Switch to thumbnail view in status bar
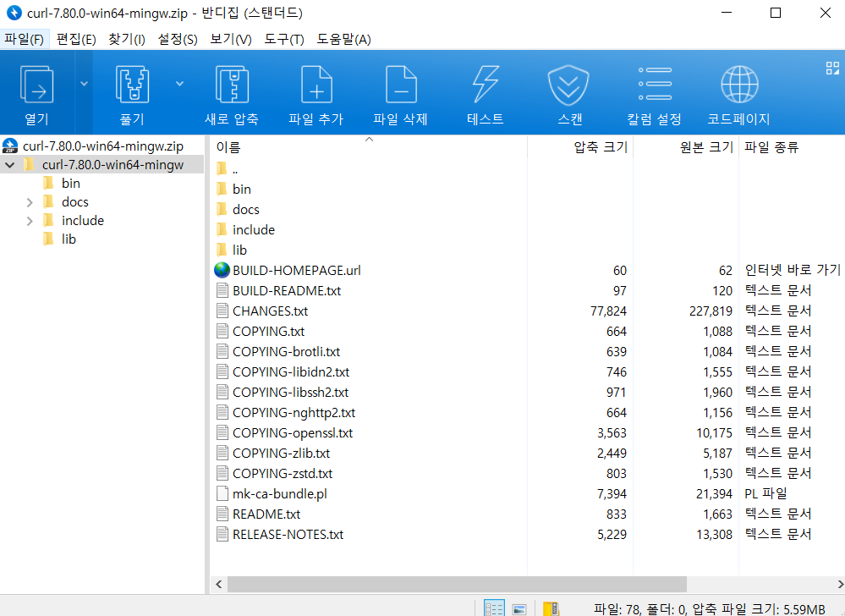This screenshot has height=616, width=845. point(519,609)
